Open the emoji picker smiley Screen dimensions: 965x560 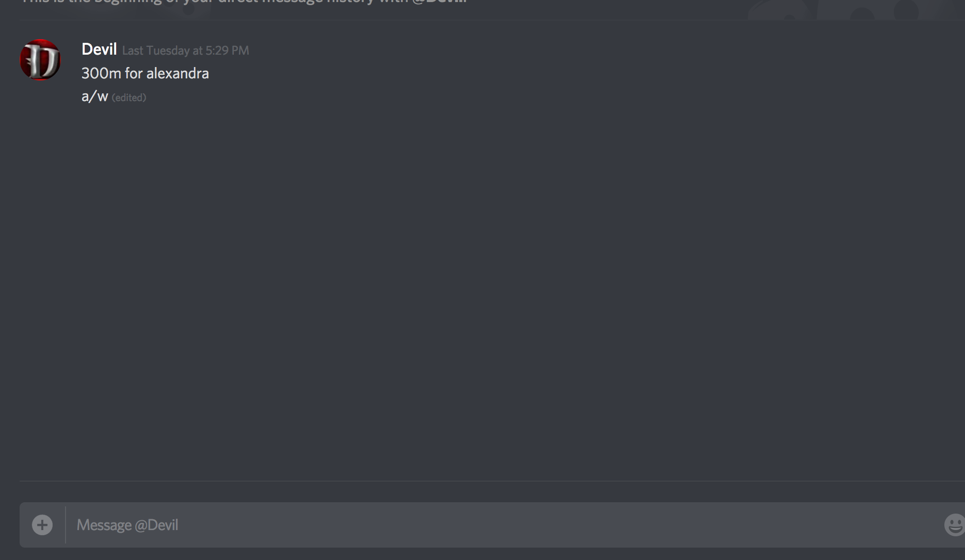click(x=954, y=525)
